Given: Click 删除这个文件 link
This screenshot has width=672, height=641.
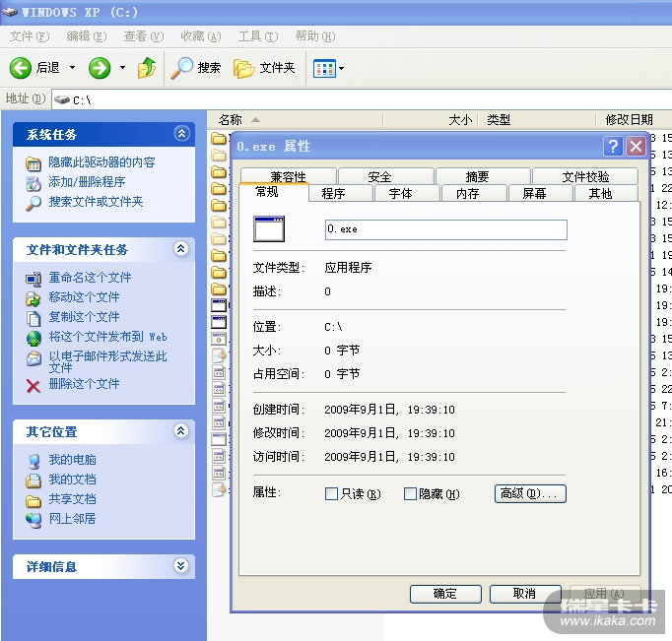Looking at the screenshot, I should pos(84,384).
